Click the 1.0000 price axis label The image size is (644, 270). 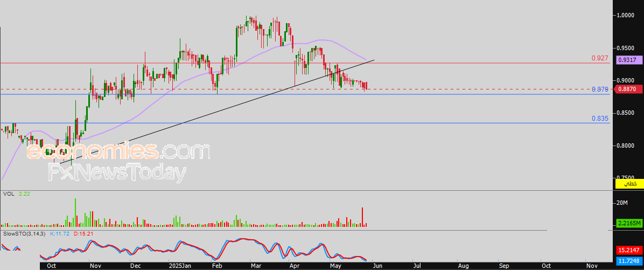[x=626, y=15]
